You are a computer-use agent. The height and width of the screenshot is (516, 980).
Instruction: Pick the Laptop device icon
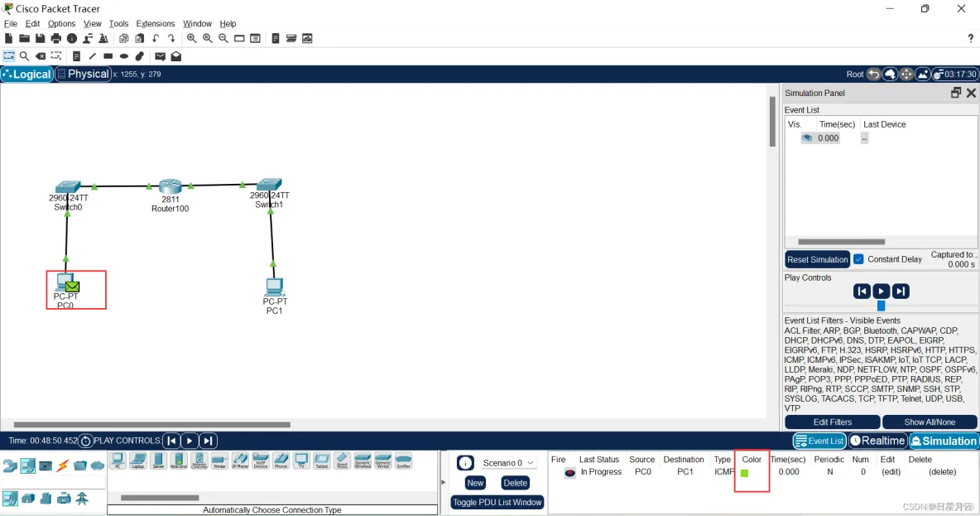pyautogui.click(x=138, y=461)
